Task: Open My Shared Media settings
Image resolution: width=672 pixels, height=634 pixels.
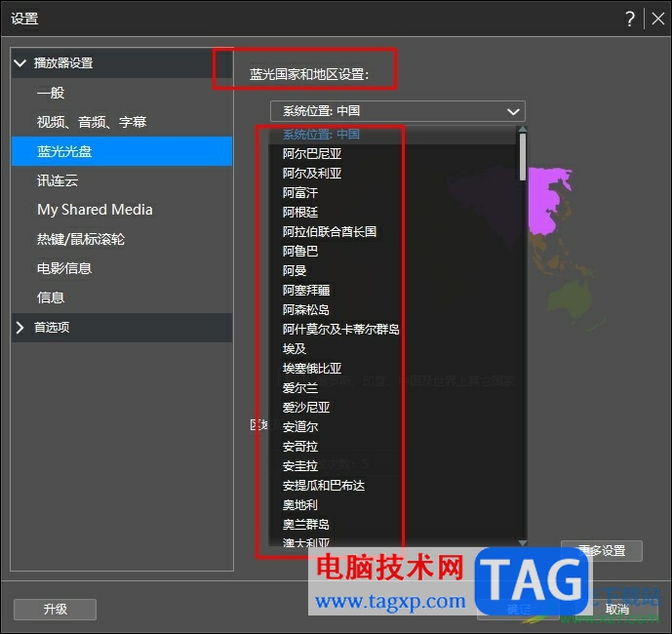Action: 122,210
